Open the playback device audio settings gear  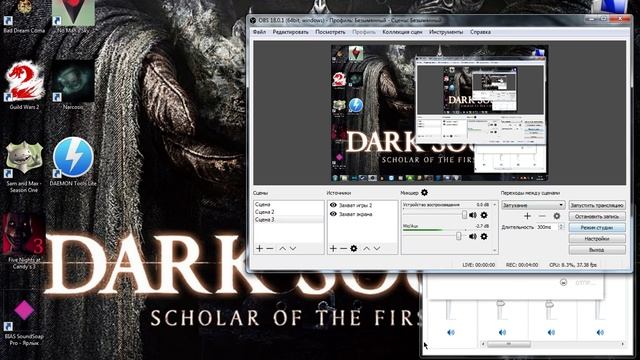[x=484, y=215]
